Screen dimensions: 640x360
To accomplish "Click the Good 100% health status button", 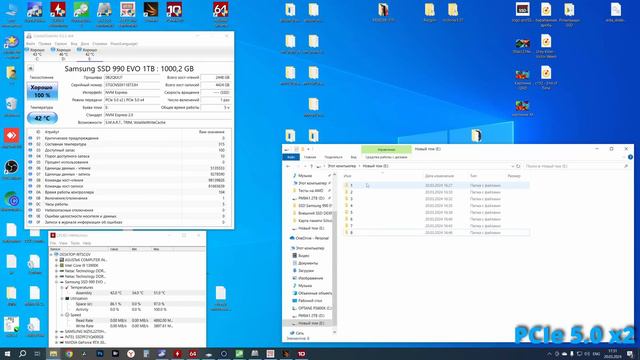I will click(x=42, y=91).
